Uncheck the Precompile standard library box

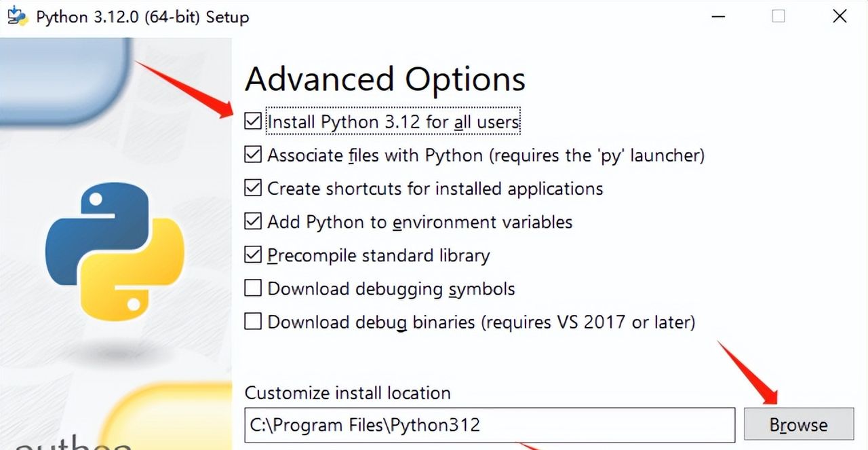tap(253, 255)
